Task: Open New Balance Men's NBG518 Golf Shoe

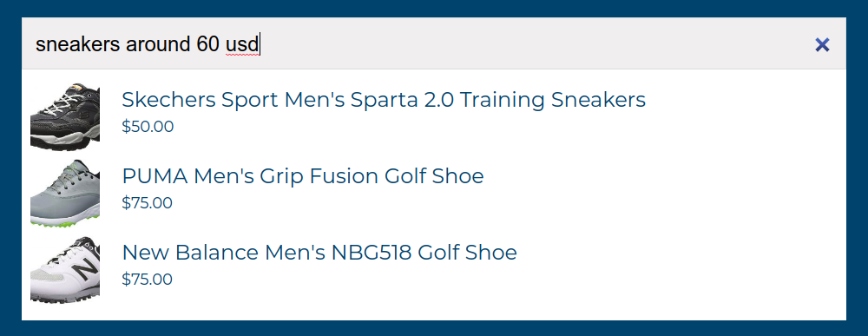Action: coord(319,253)
